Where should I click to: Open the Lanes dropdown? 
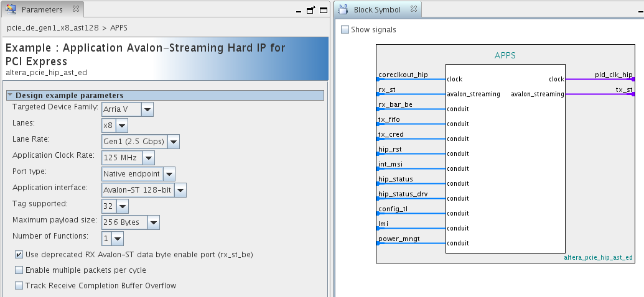click(122, 126)
